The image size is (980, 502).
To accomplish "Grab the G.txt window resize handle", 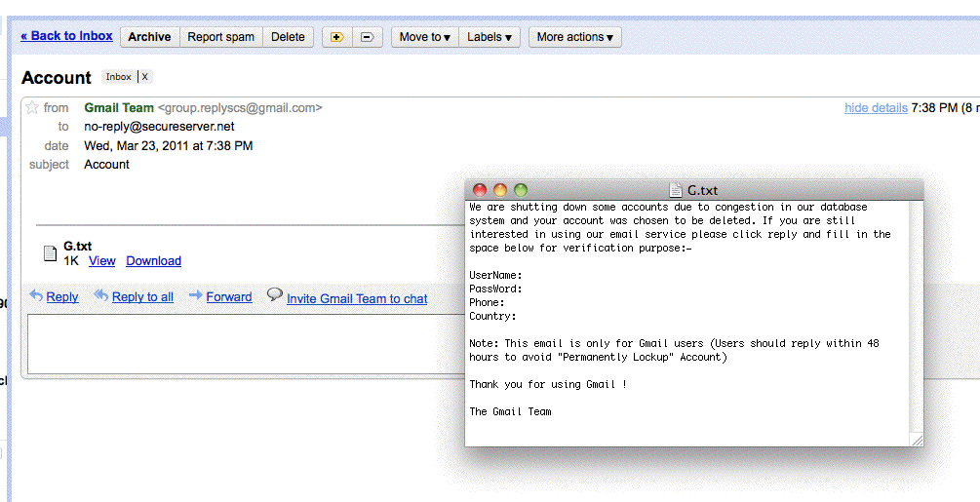I will click(917, 441).
